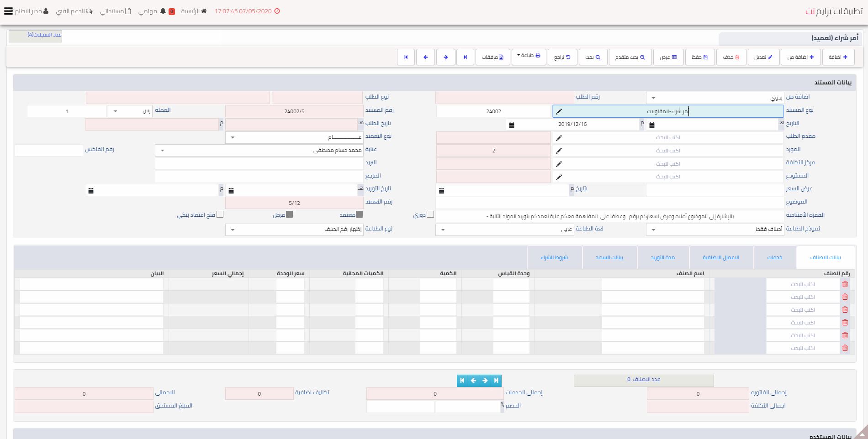Open the شروط الشراء tab

[554, 257]
